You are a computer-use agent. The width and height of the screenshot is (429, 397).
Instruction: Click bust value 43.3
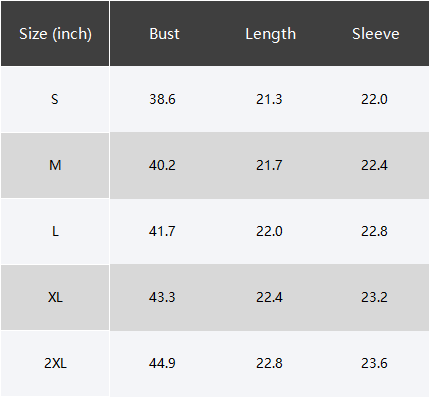click(162, 297)
